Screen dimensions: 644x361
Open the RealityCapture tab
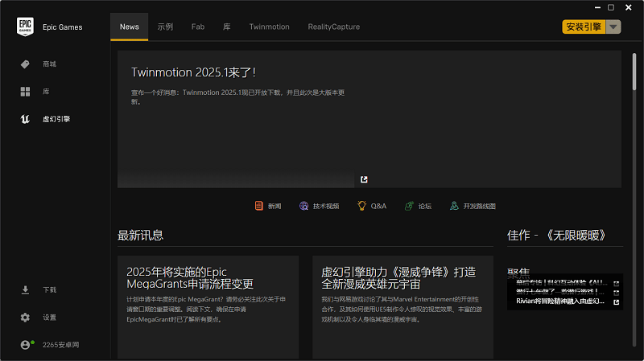coord(333,27)
